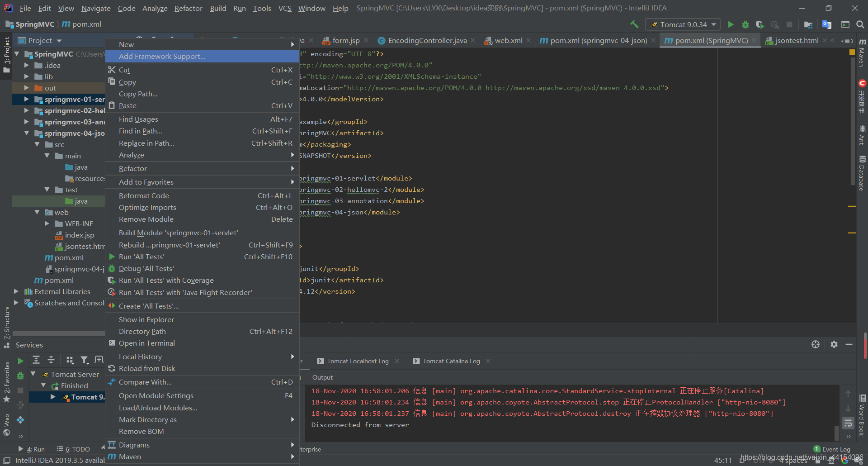This screenshot has width=868, height=466.
Task: Choose Remove Module in context menu
Action: 202,219
